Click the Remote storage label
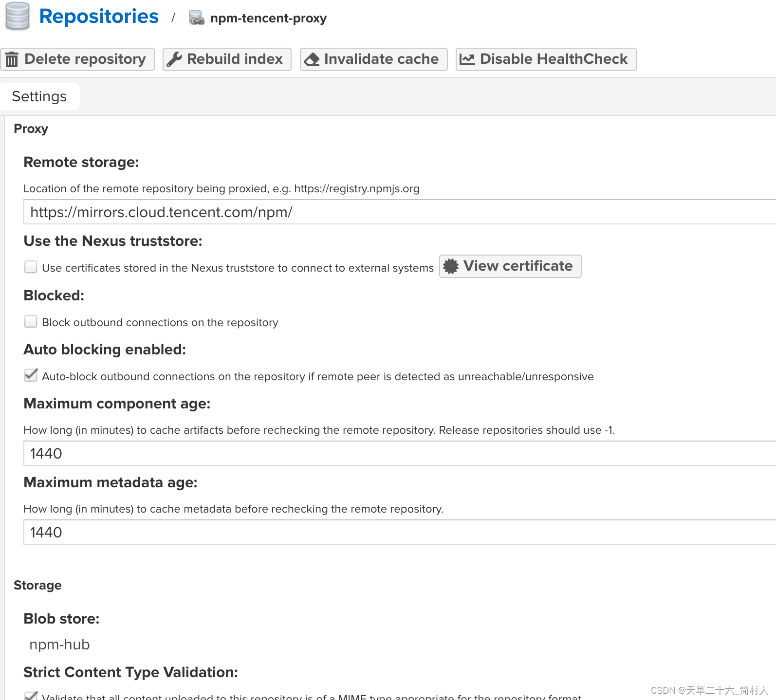Viewport: 776px width, 700px height. pos(81,162)
